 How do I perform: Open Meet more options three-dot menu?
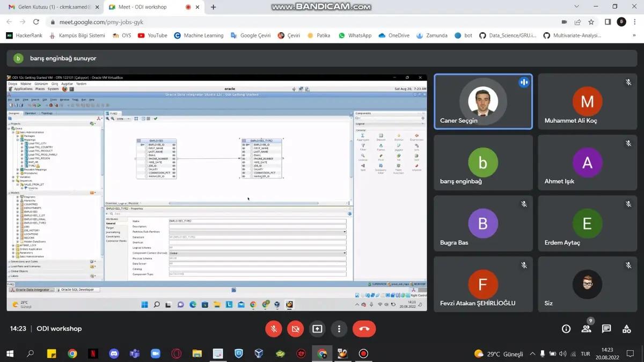point(339,329)
